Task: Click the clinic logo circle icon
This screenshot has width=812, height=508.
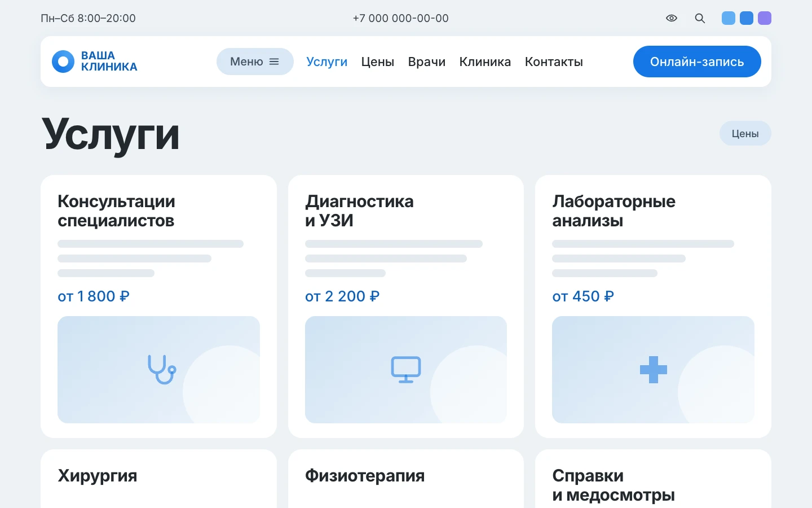Action: tap(63, 62)
